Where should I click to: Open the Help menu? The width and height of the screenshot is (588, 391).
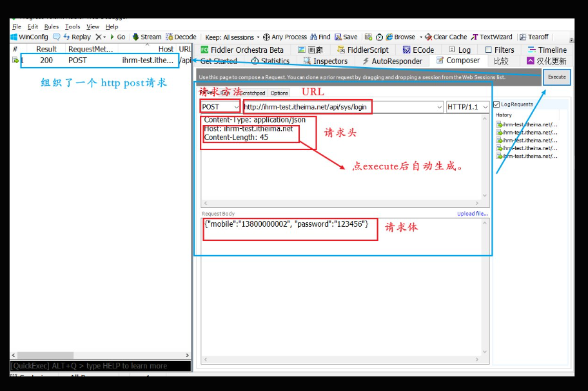pyautogui.click(x=112, y=26)
